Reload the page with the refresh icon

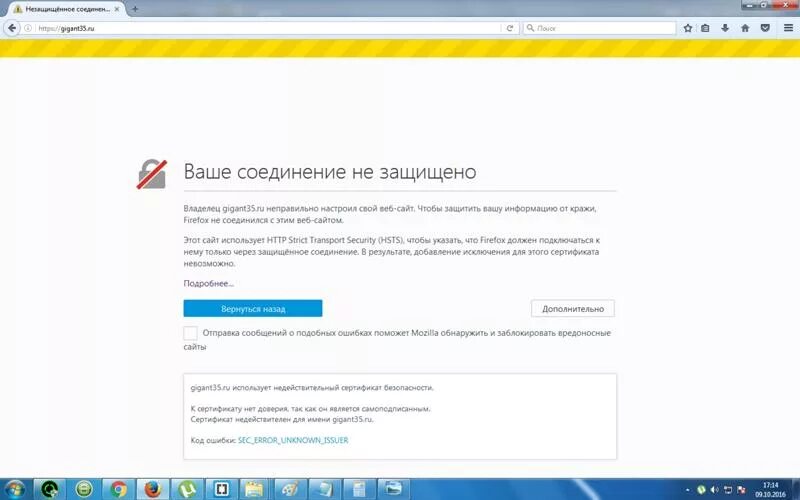509,28
